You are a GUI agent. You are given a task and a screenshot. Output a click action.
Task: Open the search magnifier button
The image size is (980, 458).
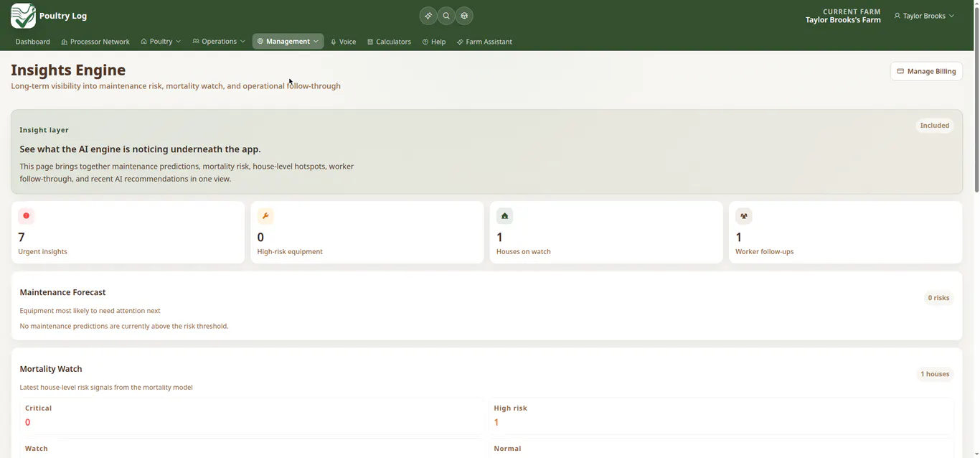[x=446, y=16]
